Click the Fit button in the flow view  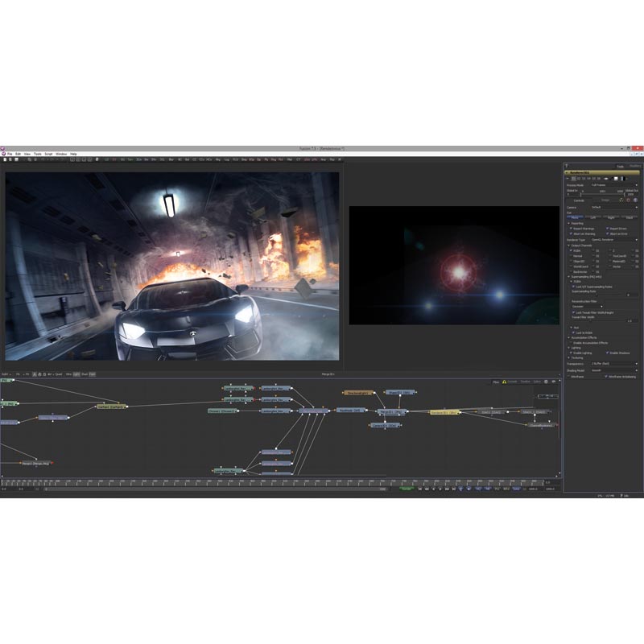tap(26, 374)
